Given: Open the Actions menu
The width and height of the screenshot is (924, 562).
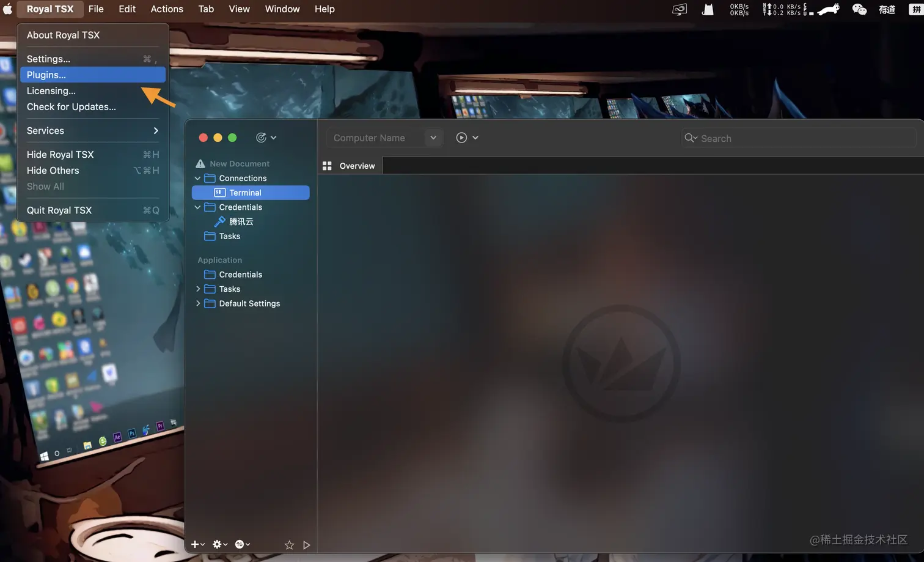Looking at the screenshot, I should pos(167,9).
